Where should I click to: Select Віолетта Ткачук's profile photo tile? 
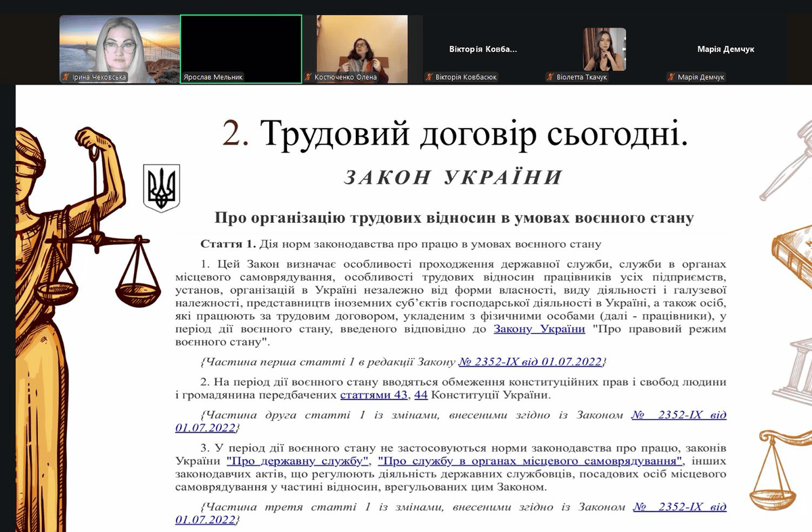pyautogui.click(x=604, y=49)
